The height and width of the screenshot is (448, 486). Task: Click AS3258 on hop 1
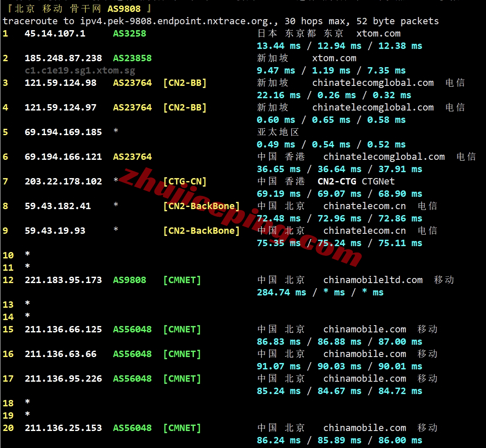pos(130,34)
